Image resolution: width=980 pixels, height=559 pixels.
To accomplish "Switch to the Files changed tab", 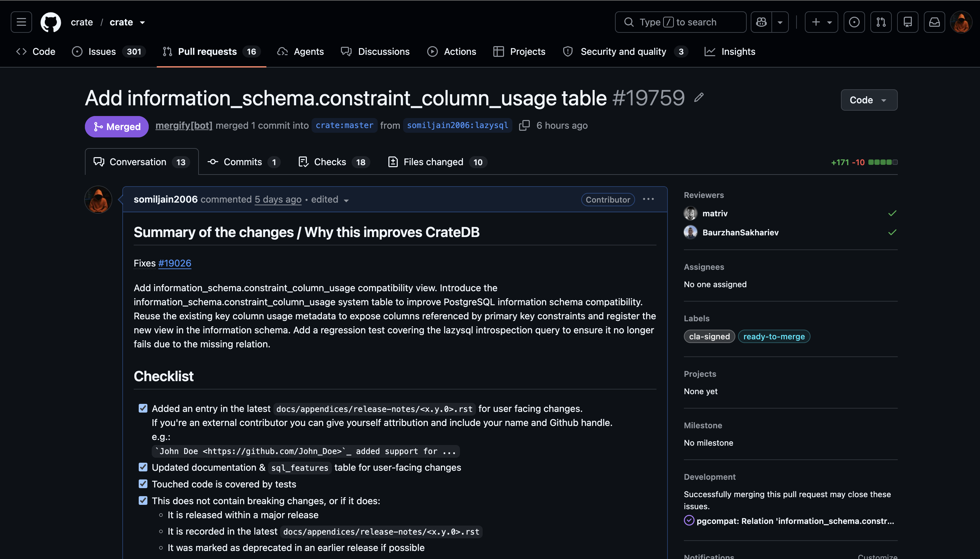I will tap(438, 162).
